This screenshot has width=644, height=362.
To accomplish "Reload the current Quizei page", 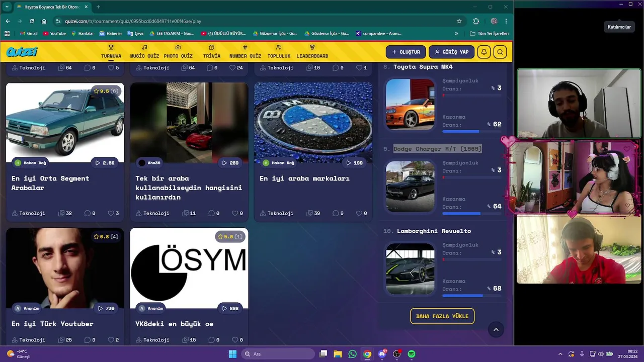I will click(x=32, y=21).
